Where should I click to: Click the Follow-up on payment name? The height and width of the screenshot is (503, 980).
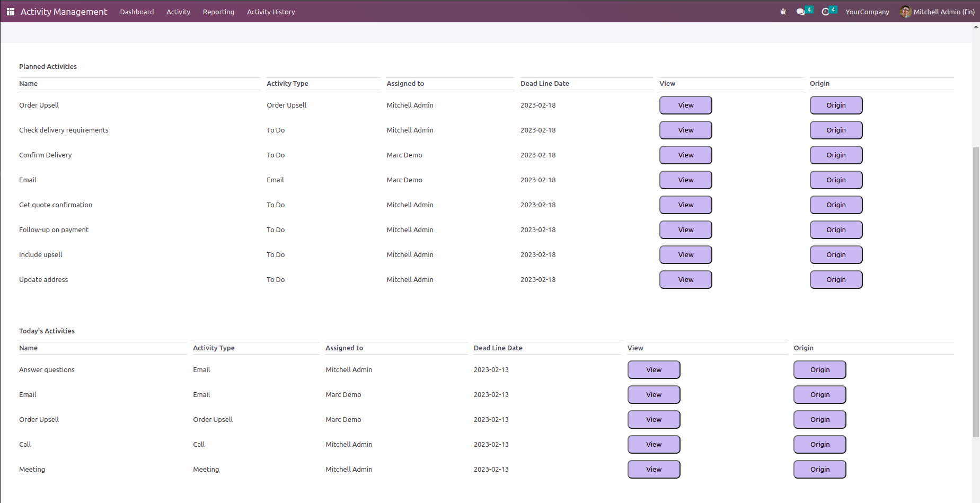click(54, 230)
